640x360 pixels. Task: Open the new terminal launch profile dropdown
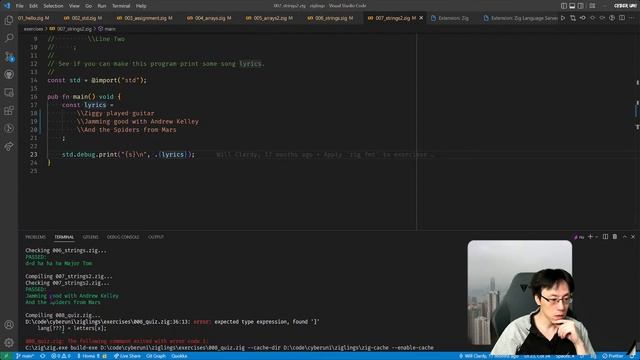tap(596, 237)
